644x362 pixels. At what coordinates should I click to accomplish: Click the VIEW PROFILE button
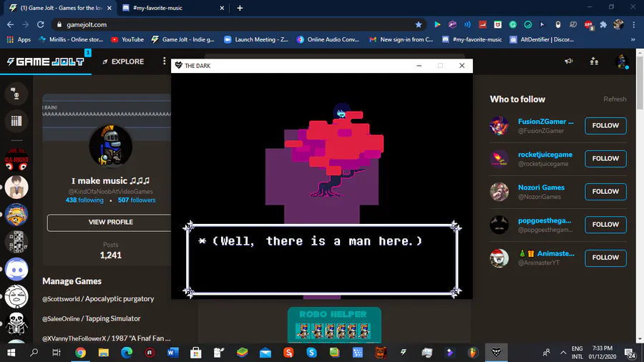tap(110, 222)
